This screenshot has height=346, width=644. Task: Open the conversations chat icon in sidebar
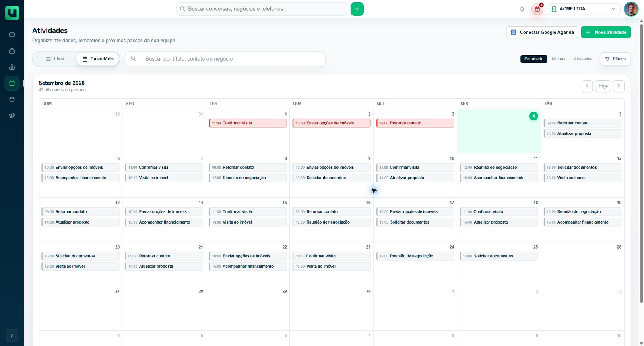[x=12, y=35]
